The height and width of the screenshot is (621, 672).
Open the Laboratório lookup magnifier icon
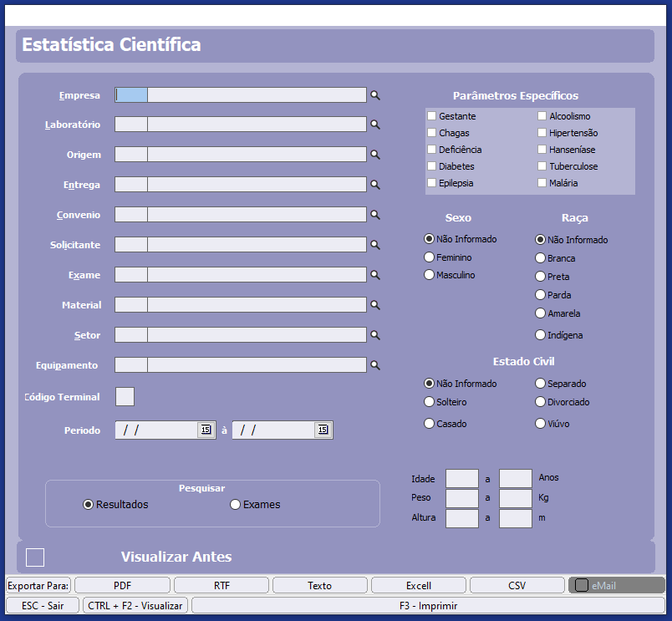[375, 125]
